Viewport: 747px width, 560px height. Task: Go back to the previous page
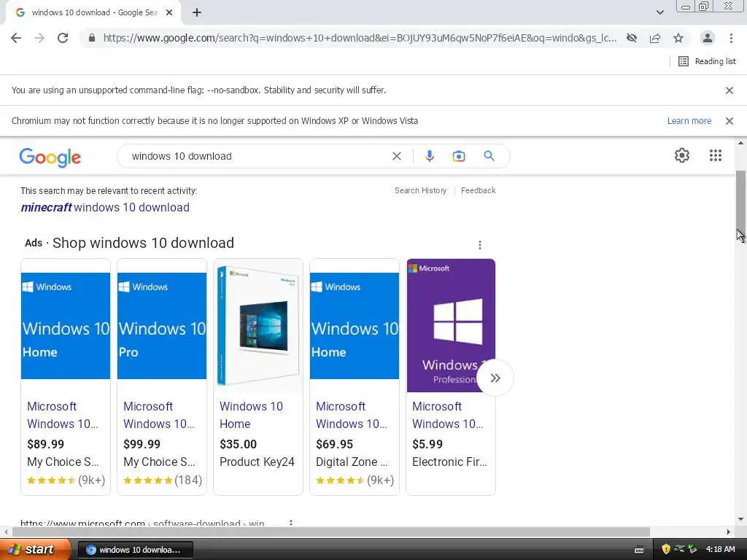click(x=16, y=38)
